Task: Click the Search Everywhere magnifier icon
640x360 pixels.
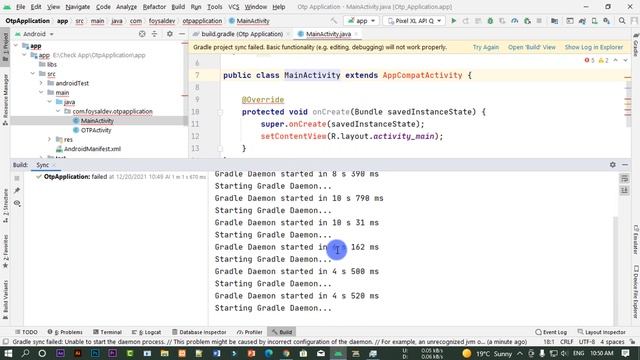Action: tap(622, 21)
